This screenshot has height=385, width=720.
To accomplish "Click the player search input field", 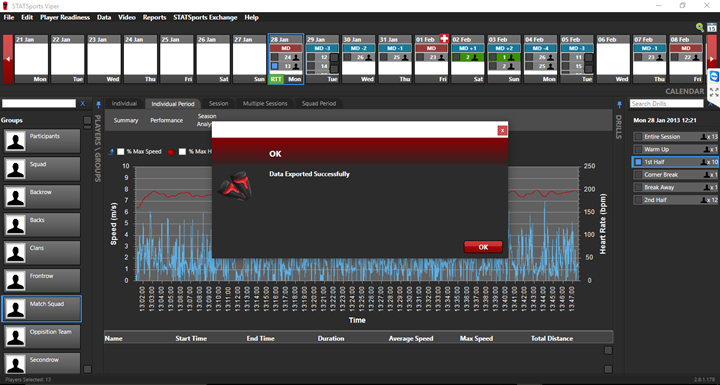I will coord(39,103).
